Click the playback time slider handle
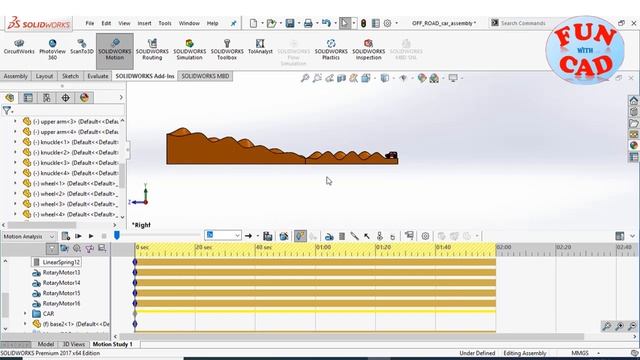Image resolution: width=640 pixels, height=360 pixels. (x=117, y=236)
